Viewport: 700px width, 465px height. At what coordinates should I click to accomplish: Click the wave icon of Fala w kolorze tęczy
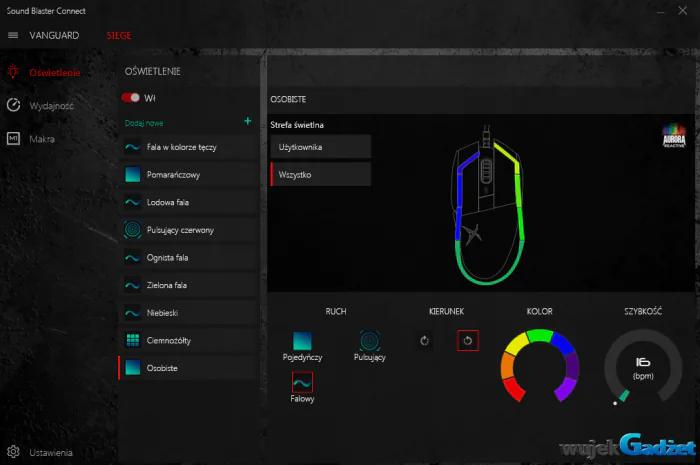132,147
